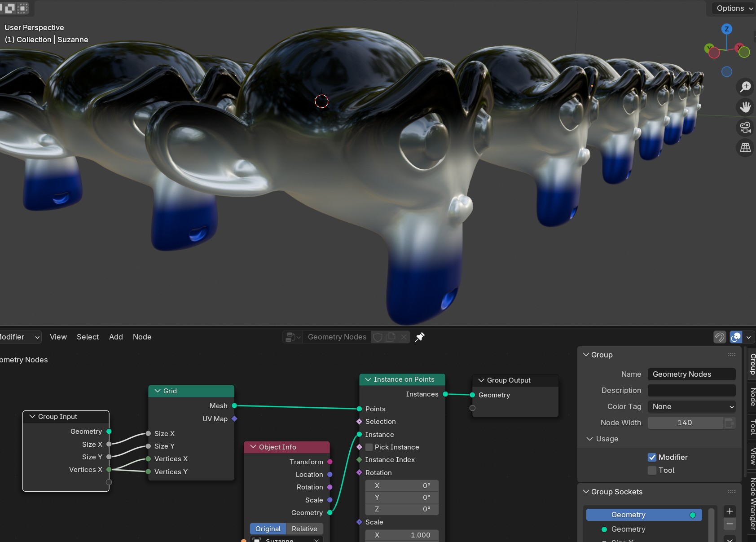Click the group Name input field

[x=691, y=374]
